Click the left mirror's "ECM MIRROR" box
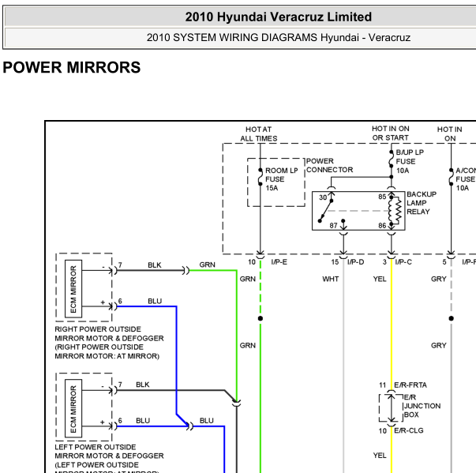 point(73,408)
